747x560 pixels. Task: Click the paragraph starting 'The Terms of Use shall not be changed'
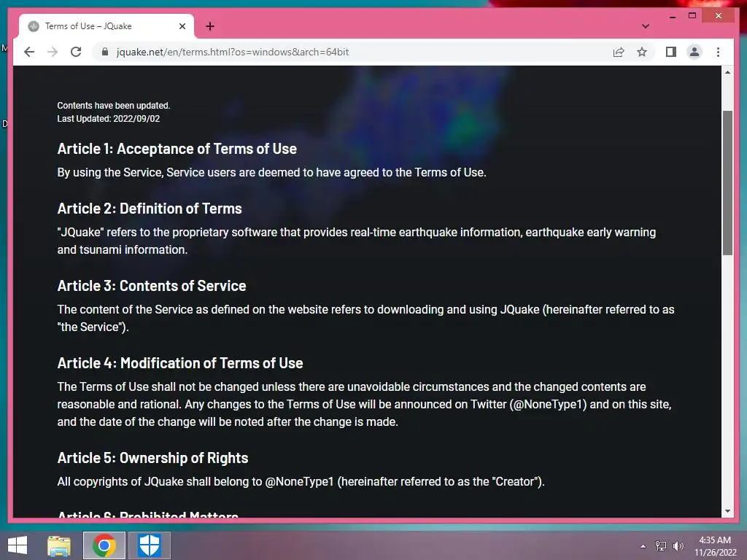[365, 404]
